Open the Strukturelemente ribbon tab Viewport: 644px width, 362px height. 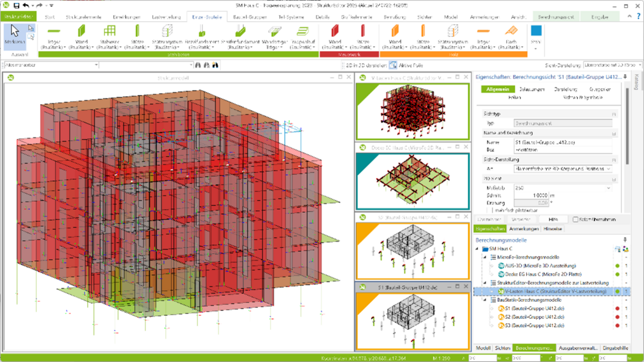tap(84, 17)
